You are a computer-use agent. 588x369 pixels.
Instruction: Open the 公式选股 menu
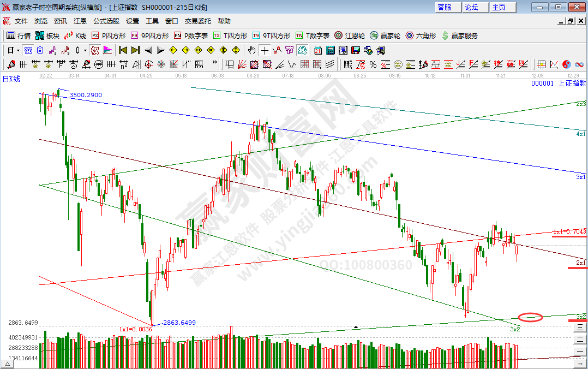pyautogui.click(x=106, y=21)
